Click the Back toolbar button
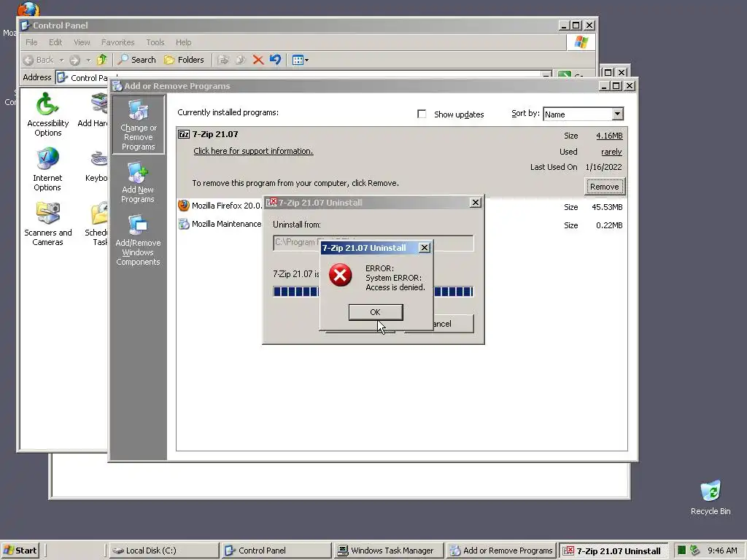747x560 pixels. (39, 60)
